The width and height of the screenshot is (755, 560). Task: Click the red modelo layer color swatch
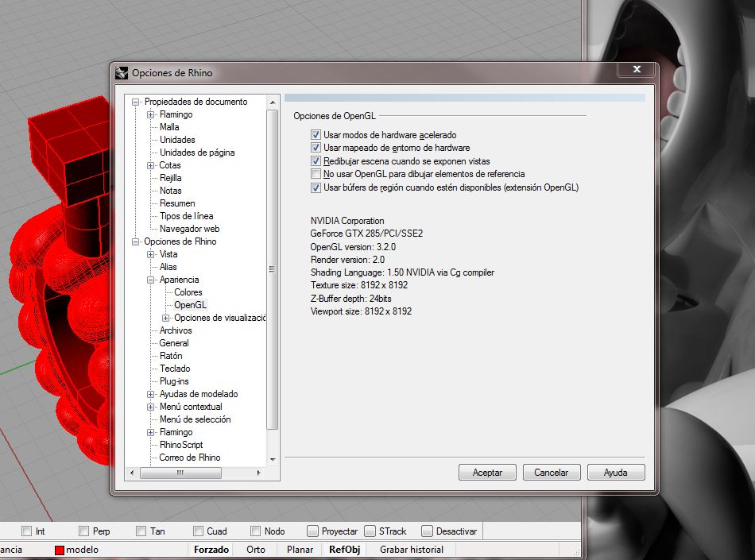click(x=60, y=550)
